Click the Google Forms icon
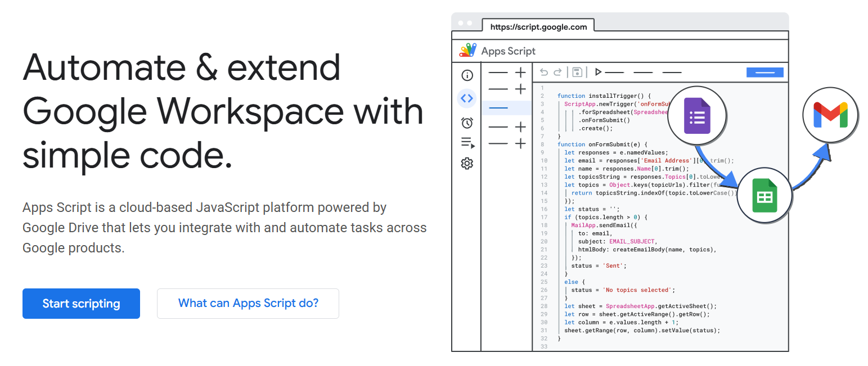Screen dimensions: 868x366 (x=696, y=116)
